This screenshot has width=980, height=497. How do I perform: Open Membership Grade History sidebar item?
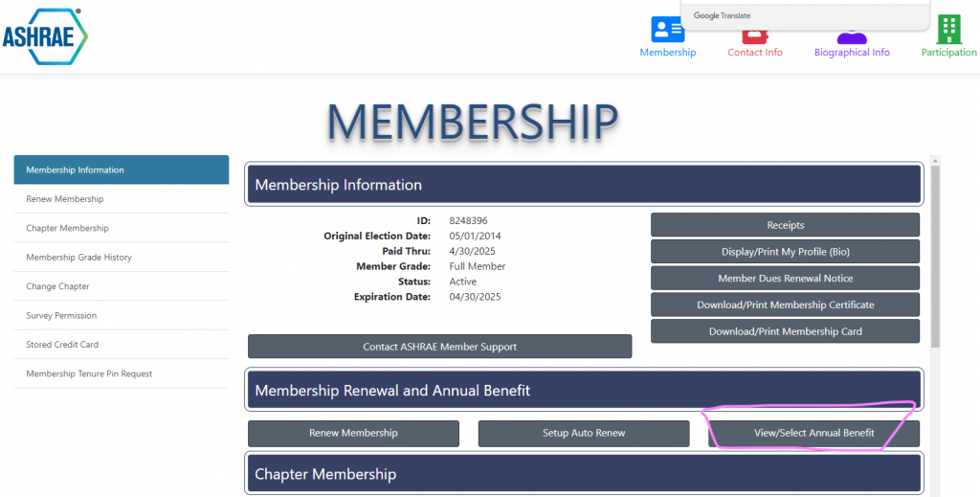tap(79, 258)
